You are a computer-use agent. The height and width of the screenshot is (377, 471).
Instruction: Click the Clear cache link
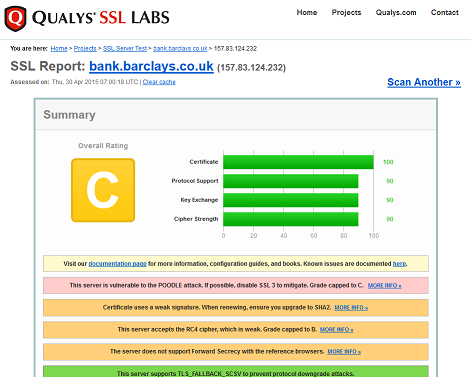(x=159, y=82)
